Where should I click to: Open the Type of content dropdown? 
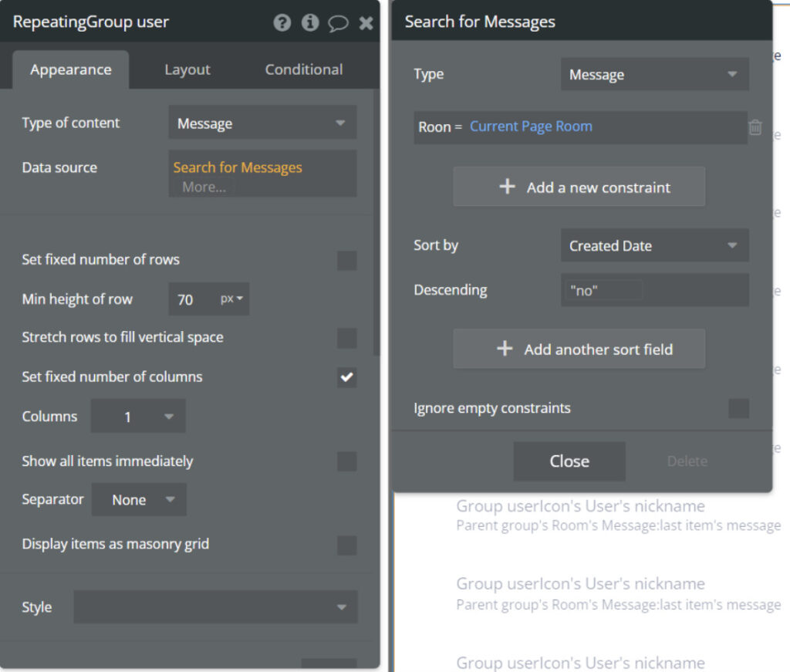pyautogui.click(x=262, y=123)
